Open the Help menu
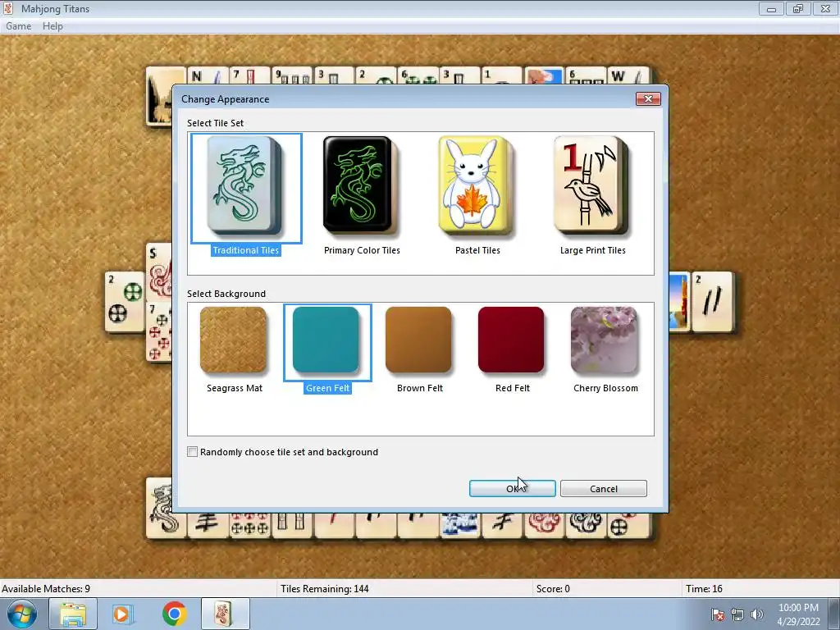 pos(52,25)
